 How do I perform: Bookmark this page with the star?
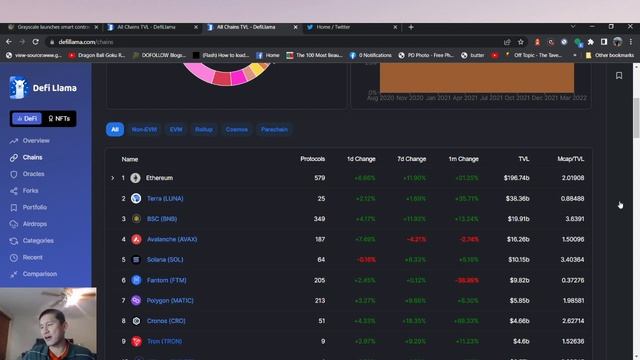[520, 42]
